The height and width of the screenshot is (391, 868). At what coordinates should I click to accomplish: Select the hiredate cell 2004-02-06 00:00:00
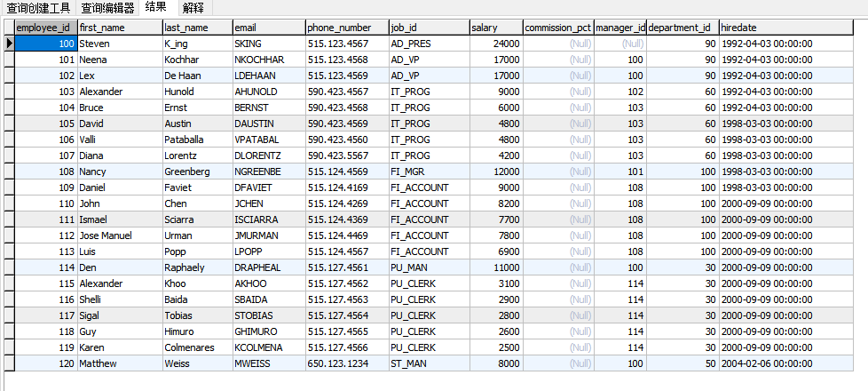pos(786,363)
